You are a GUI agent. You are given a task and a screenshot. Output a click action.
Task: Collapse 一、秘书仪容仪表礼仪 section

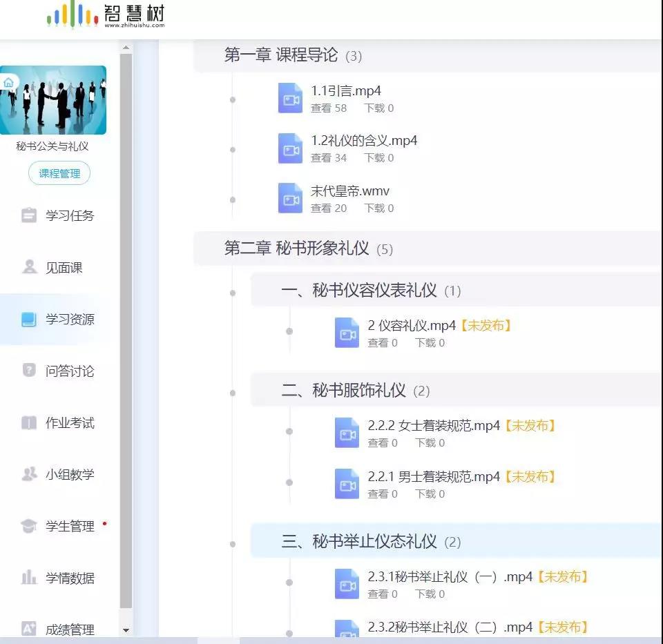(x=457, y=291)
